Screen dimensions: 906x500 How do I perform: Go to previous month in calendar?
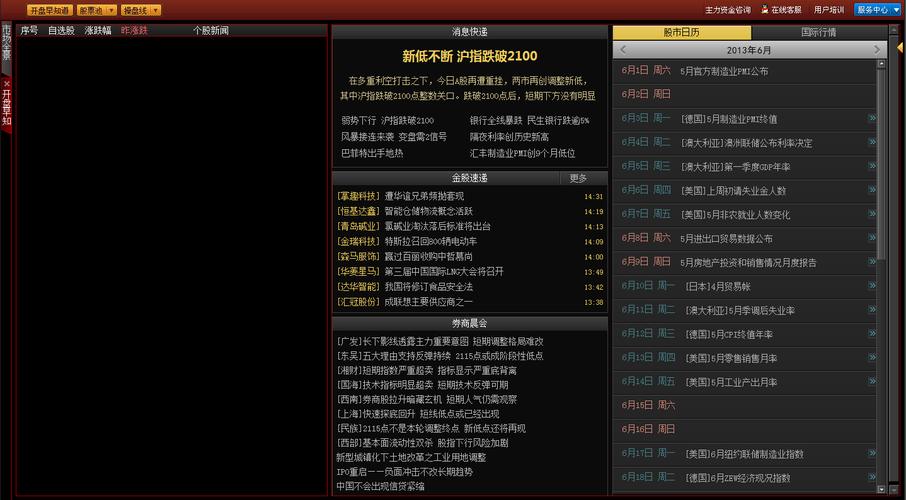tap(623, 50)
